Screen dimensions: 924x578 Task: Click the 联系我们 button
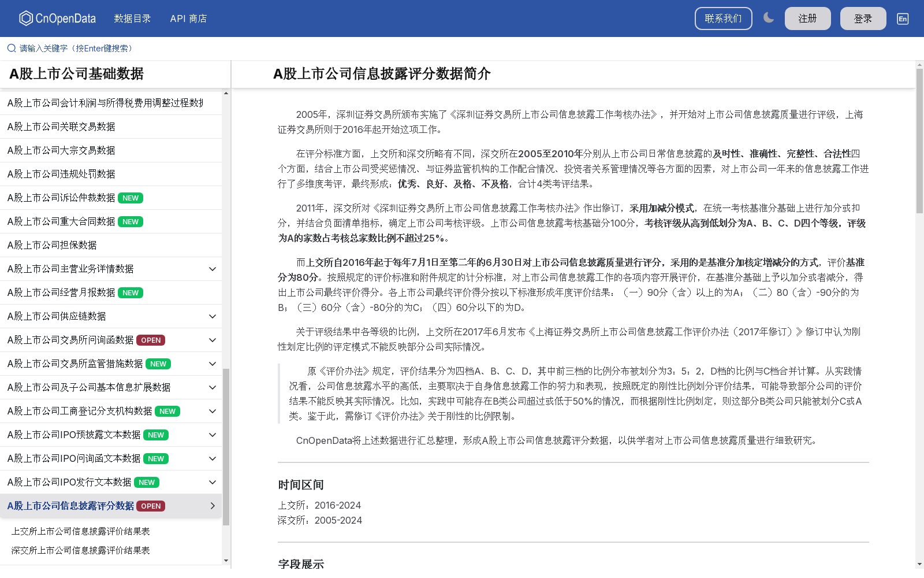coord(723,18)
